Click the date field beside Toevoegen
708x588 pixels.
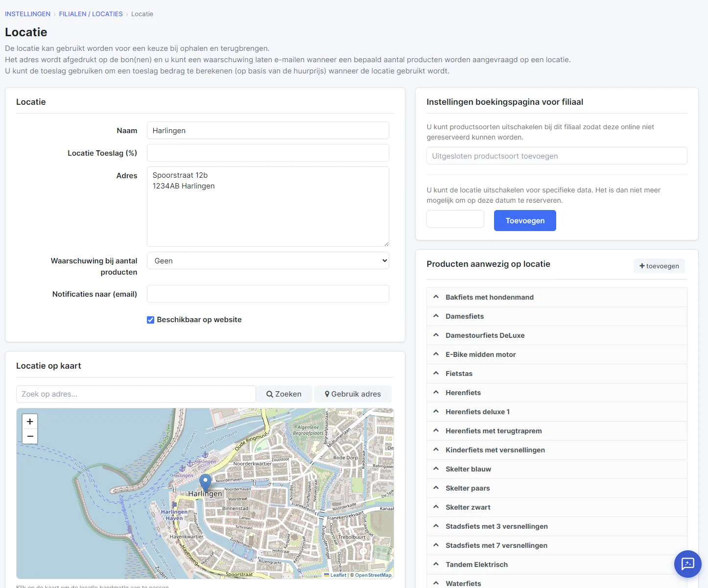[x=455, y=219]
